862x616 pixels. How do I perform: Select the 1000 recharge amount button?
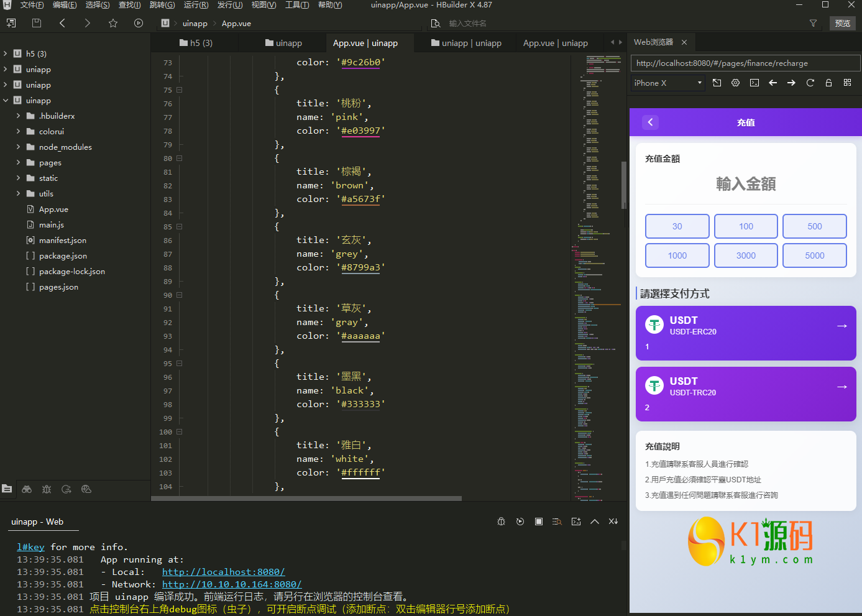[x=677, y=255]
